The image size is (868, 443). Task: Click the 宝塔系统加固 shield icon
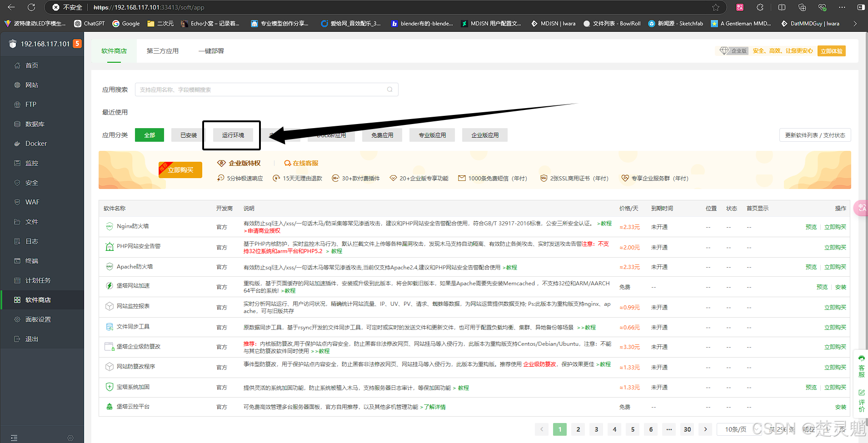point(110,387)
